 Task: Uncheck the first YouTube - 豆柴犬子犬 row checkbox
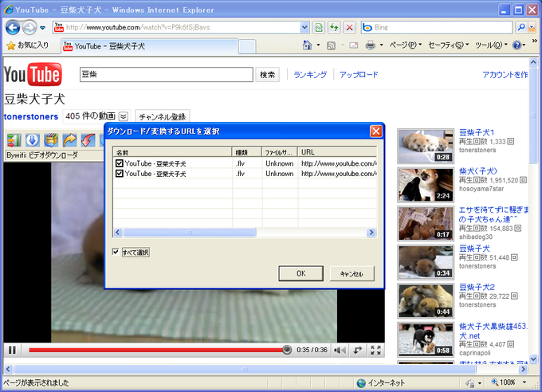[120, 163]
